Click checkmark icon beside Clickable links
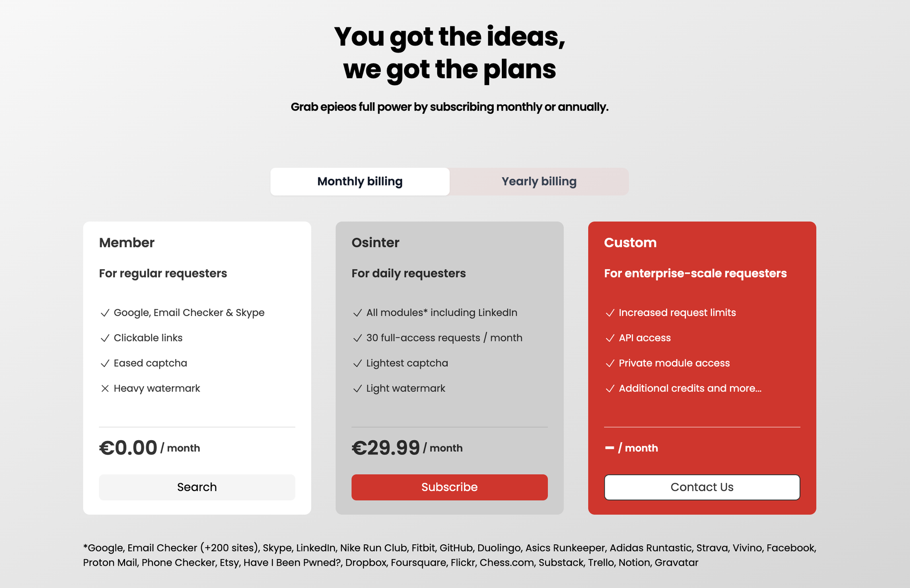 [x=105, y=338]
